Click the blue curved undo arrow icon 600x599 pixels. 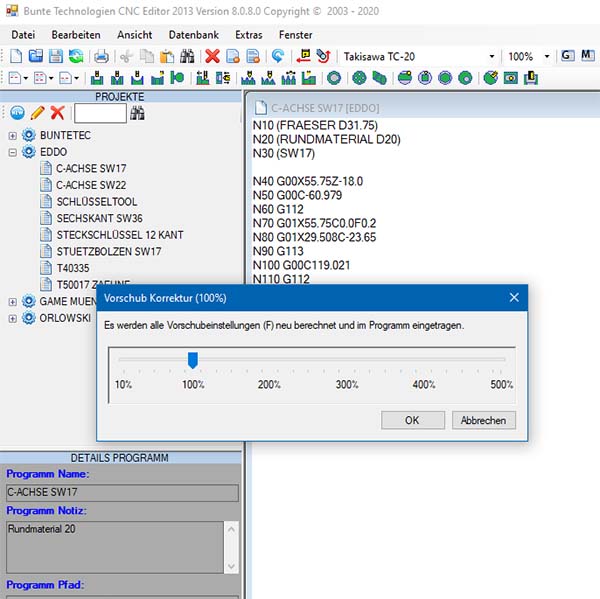(278, 56)
